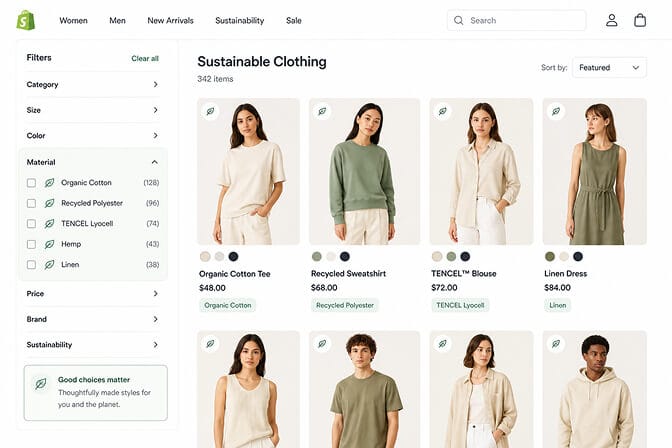
Task: Check the Organic Cotton material checkbox
Action: tap(31, 183)
